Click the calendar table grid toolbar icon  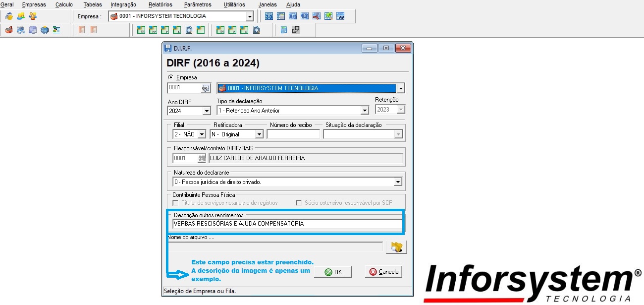281,16
